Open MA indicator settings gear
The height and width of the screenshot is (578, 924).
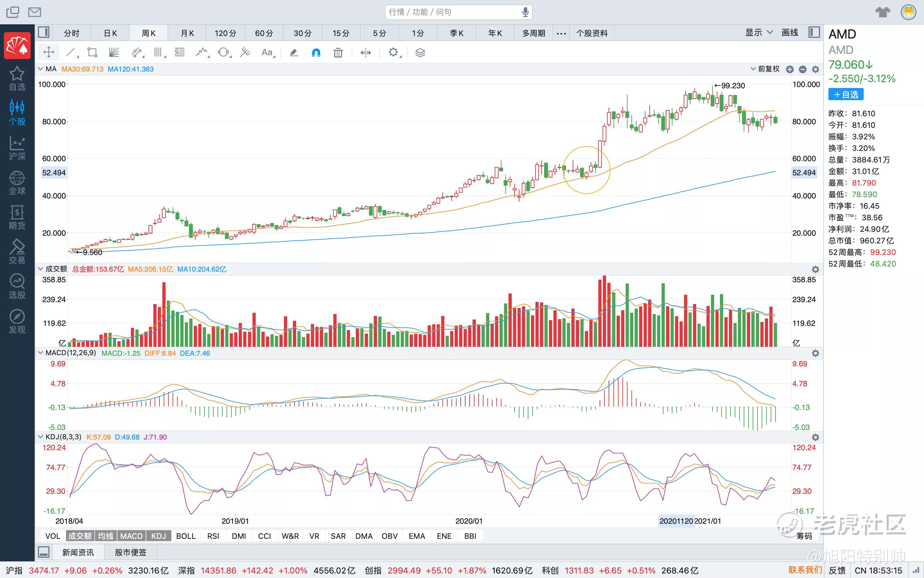(x=816, y=69)
